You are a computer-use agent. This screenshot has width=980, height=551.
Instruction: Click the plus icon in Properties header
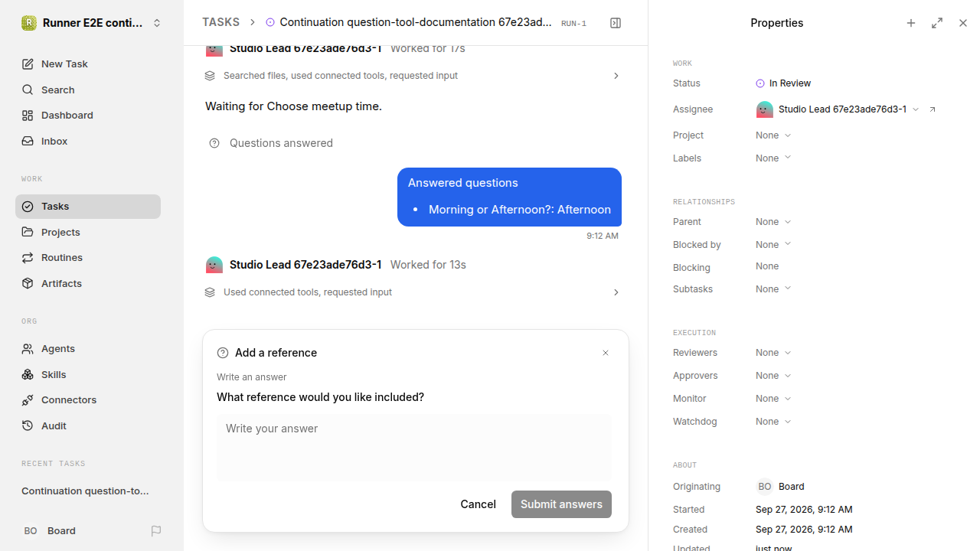(911, 23)
